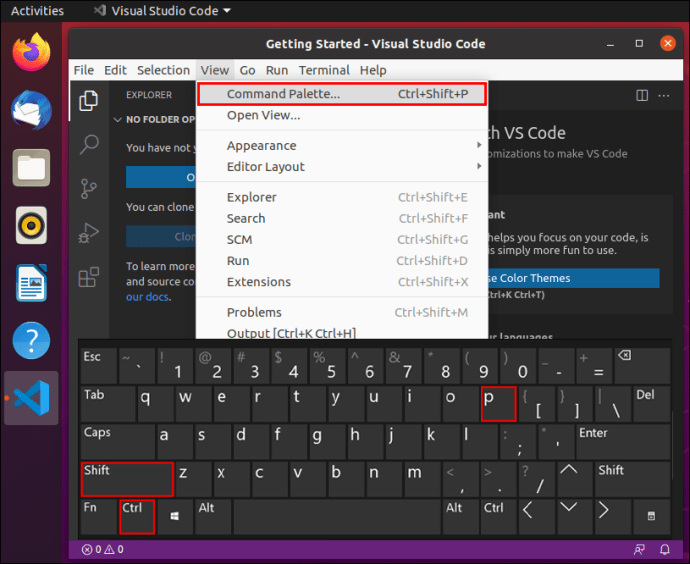Choose Output from the View menu
This screenshot has width=690, height=564.
(x=342, y=332)
